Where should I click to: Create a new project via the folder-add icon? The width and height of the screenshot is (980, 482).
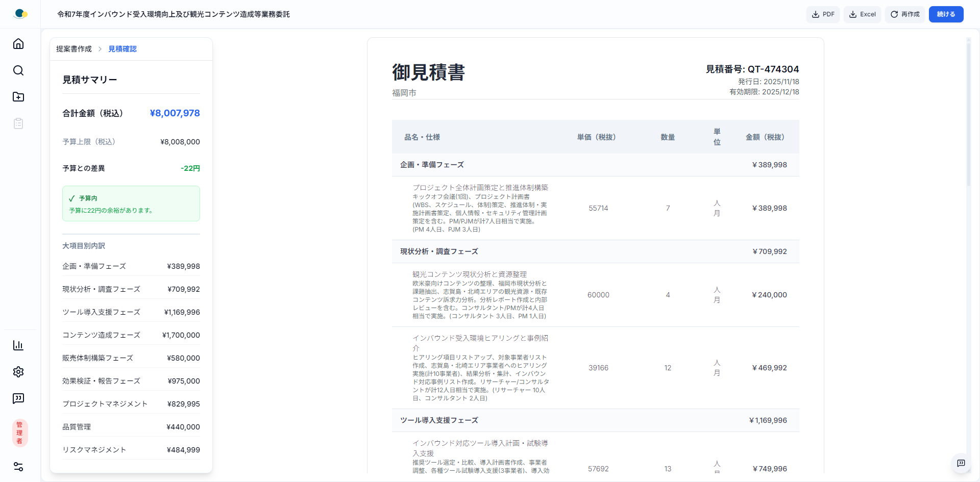pyautogui.click(x=18, y=97)
